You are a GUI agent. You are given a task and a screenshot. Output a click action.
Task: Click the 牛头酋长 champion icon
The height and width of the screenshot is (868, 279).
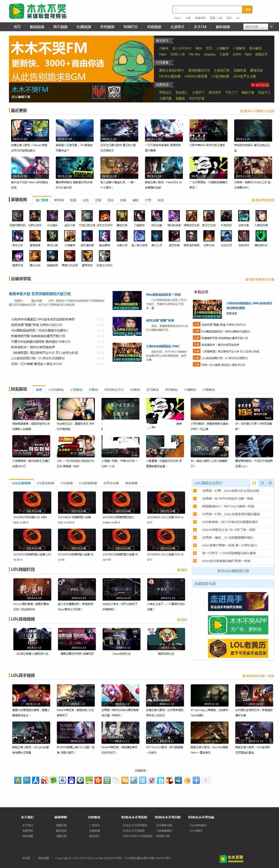[52, 216]
